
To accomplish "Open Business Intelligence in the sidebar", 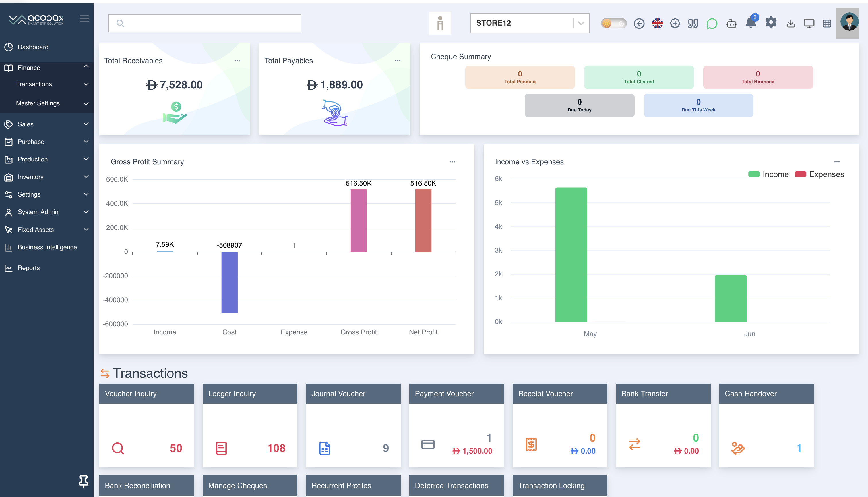I will [47, 247].
